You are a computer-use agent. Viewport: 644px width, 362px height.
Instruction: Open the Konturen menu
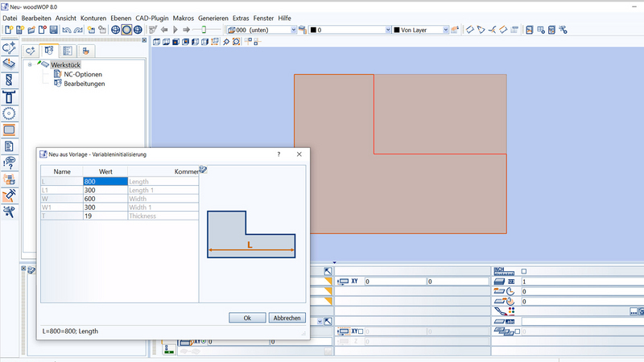[x=93, y=18]
